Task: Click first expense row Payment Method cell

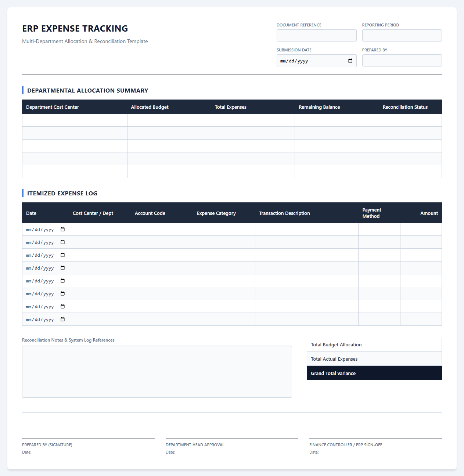Action: (379, 229)
